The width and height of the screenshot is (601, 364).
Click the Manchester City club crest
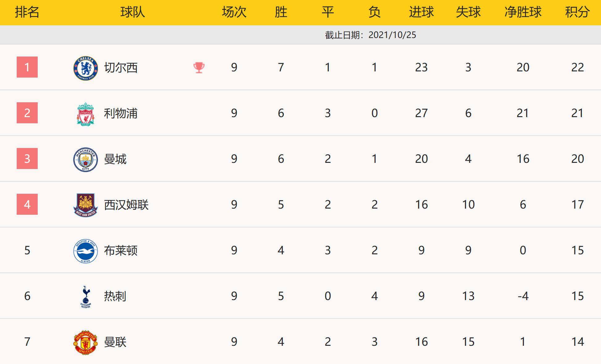click(x=86, y=159)
